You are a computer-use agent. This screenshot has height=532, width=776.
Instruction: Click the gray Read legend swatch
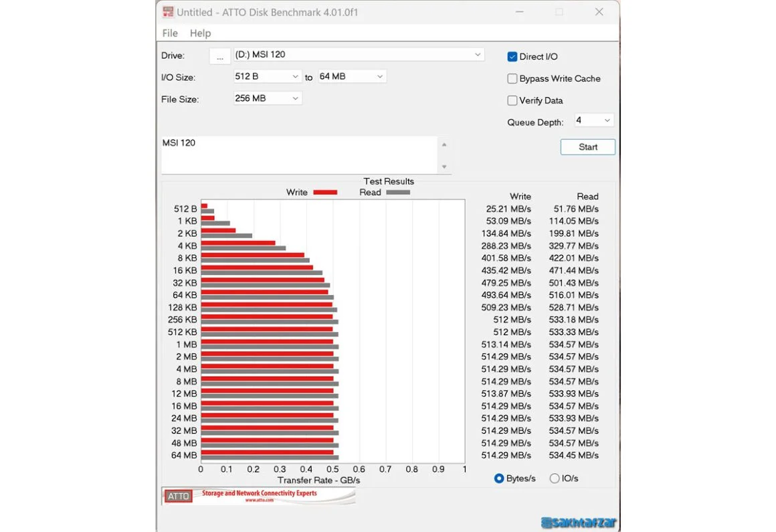tap(398, 193)
